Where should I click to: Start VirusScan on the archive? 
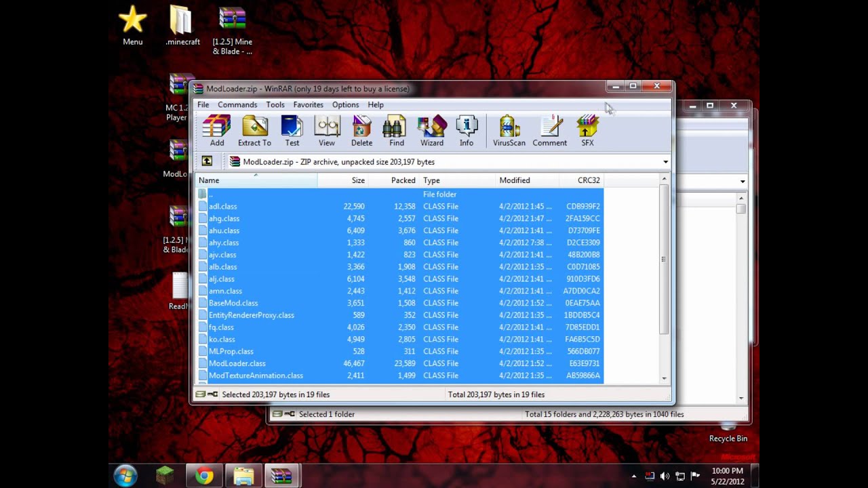509,131
